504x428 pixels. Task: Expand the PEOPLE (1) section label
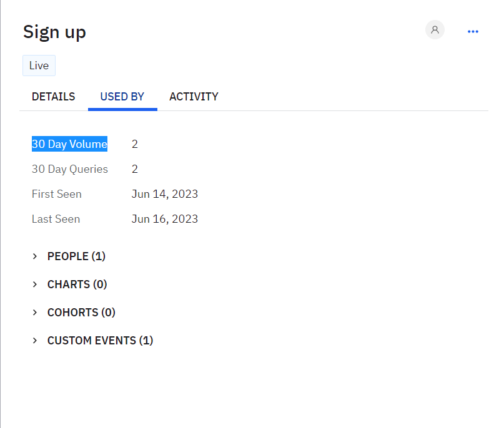coord(76,256)
